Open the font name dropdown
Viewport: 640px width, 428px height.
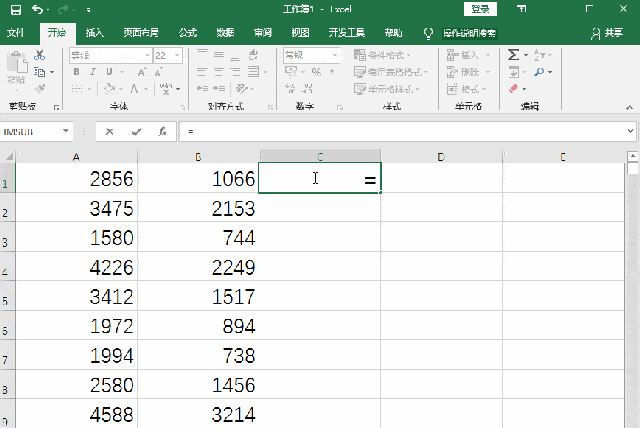pos(147,55)
